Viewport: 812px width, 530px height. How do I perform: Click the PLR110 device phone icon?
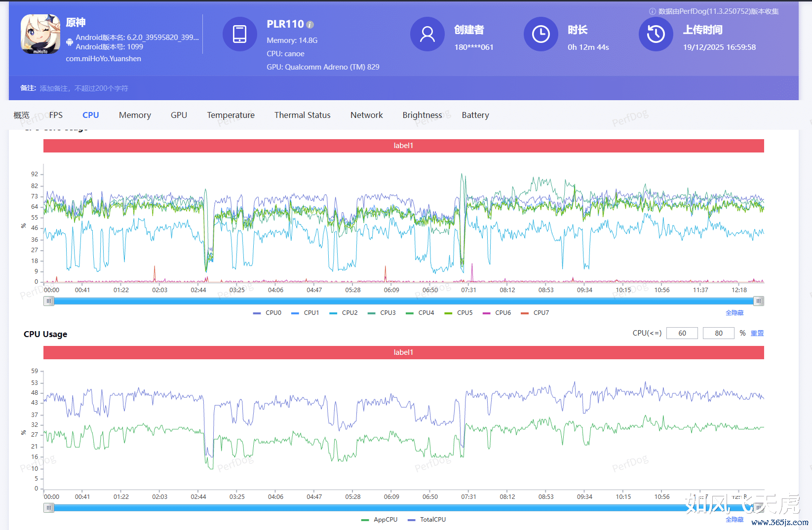click(x=239, y=34)
